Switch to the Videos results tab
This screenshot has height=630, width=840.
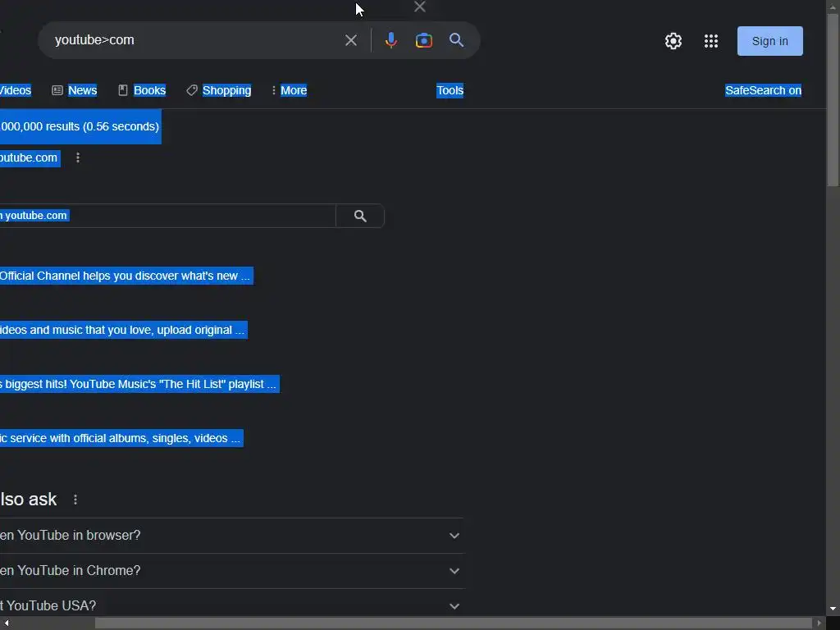point(16,90)
